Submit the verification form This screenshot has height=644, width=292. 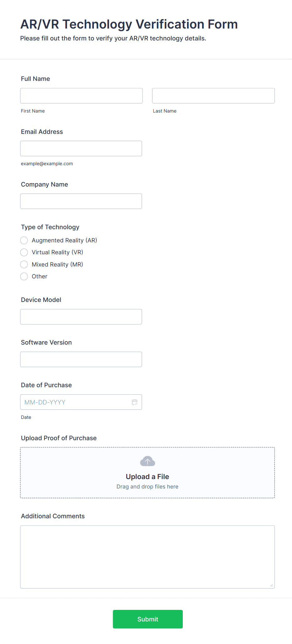(x=148, y=619)
